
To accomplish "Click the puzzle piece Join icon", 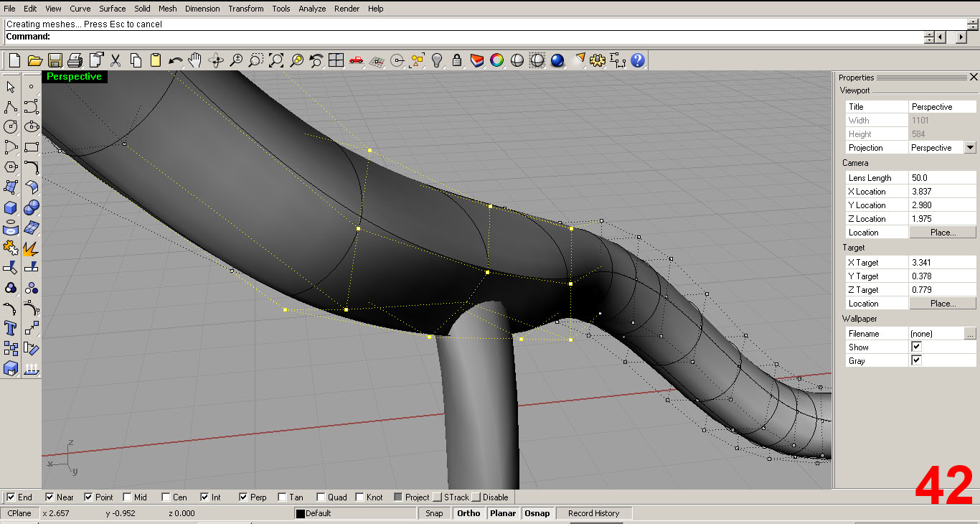I will pos(11,248).
